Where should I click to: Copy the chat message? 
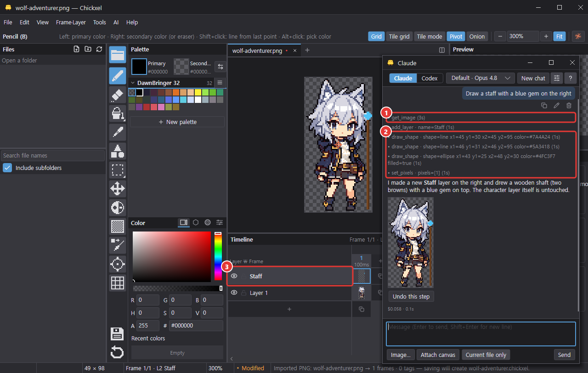(544, 106)
